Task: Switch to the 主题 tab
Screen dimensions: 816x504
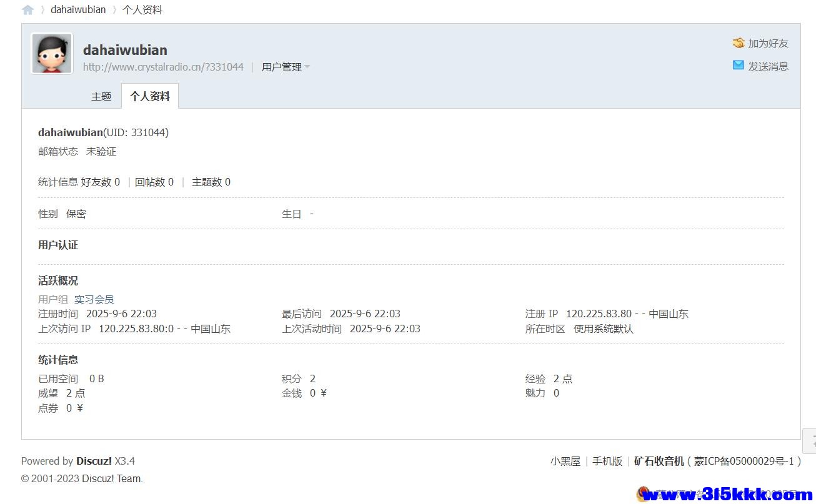Action: coord(101,96)
